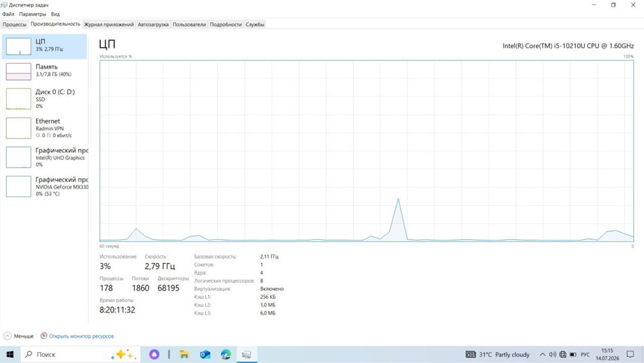The width and height of the screenshot is (644, 363).
Task: Click the Кэш L2 value 1,0 МБ
Action: (x=267, y=305)
